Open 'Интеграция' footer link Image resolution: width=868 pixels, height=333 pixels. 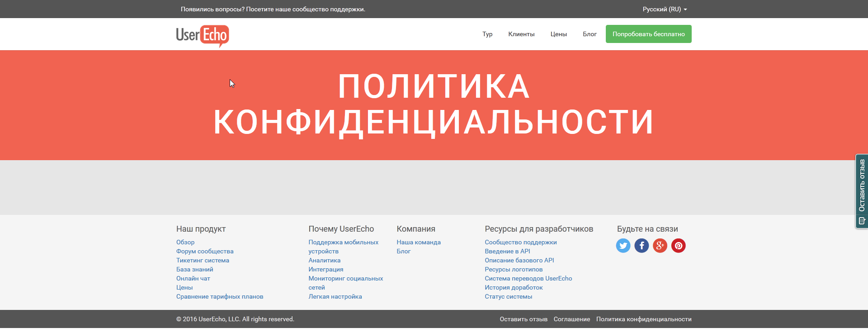pyautogui.click(x=326, y=269)
